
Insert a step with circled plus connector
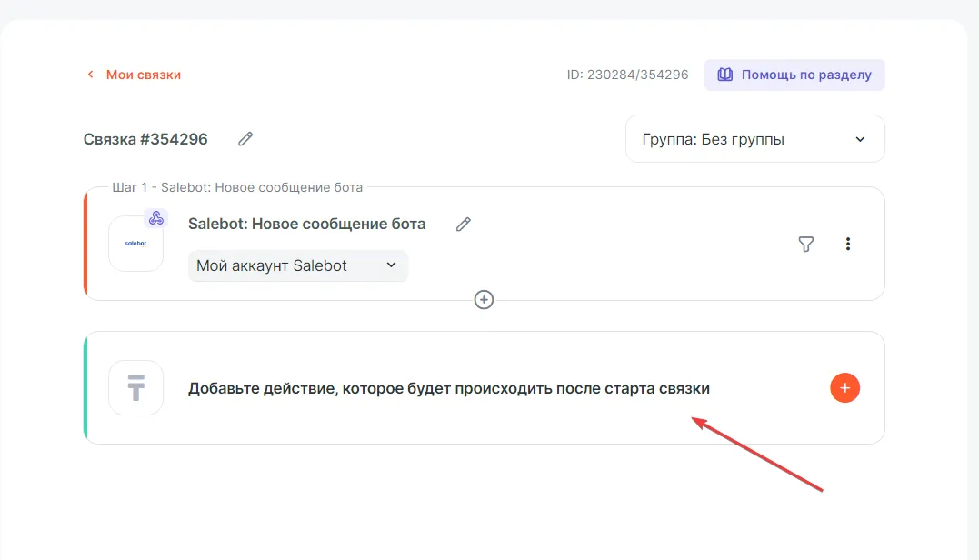click(x=484, y=299)
